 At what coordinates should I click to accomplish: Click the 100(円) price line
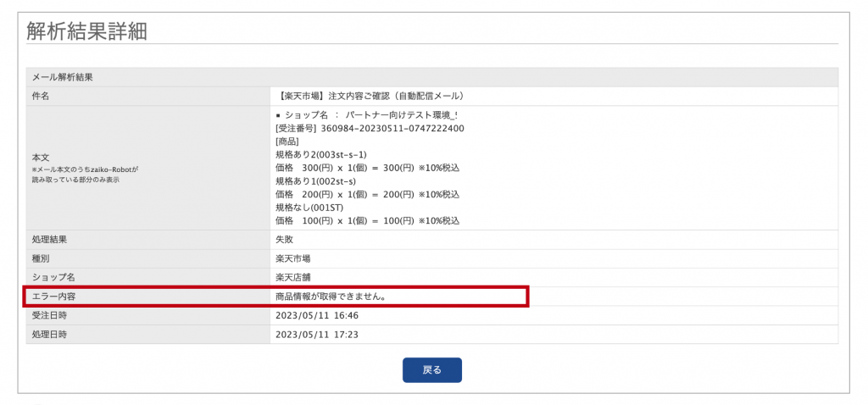pos(367,220)
